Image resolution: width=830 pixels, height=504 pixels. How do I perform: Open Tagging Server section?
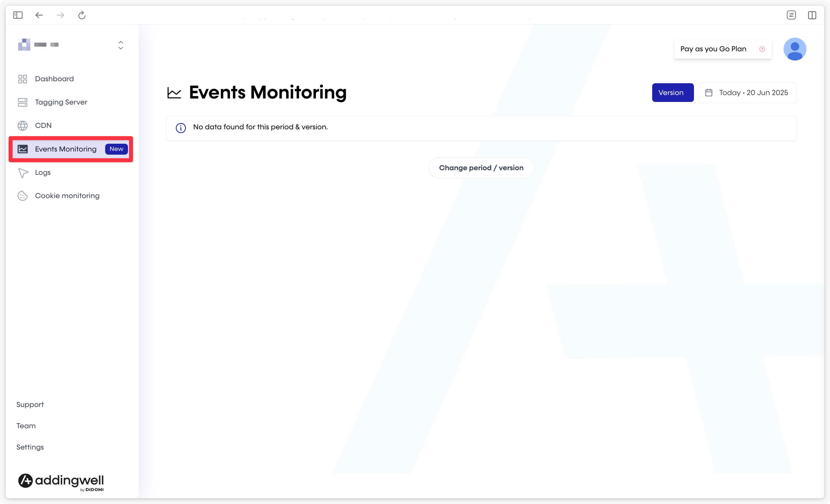coord(61,102)
